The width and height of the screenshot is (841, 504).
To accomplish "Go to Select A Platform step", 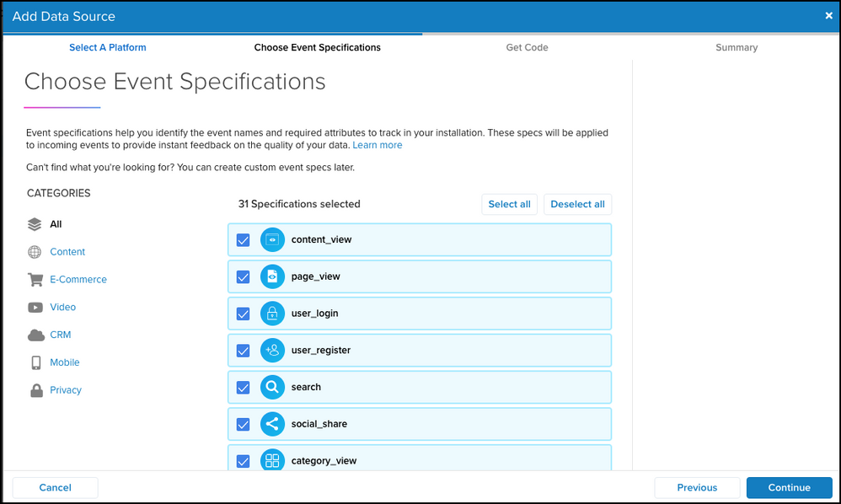I will [x=107, y=48].
